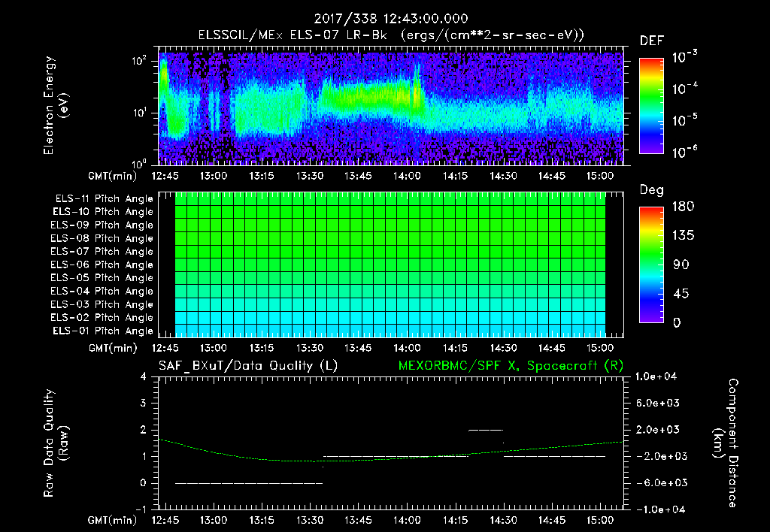Click the GMT(min) label under the spectrogram
The width and height of the screenshot is (770, 532).
[113, 176]
